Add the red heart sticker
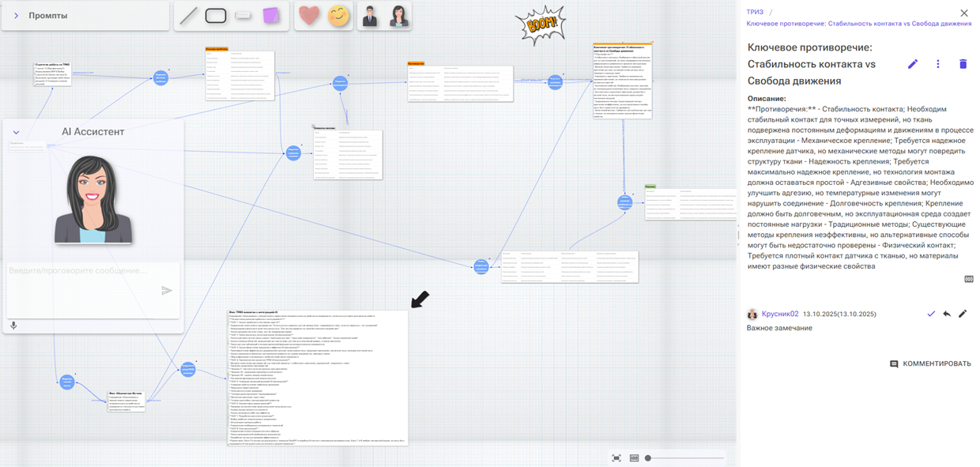Screen dimensions: 980x467 click(x=309, y=16)
